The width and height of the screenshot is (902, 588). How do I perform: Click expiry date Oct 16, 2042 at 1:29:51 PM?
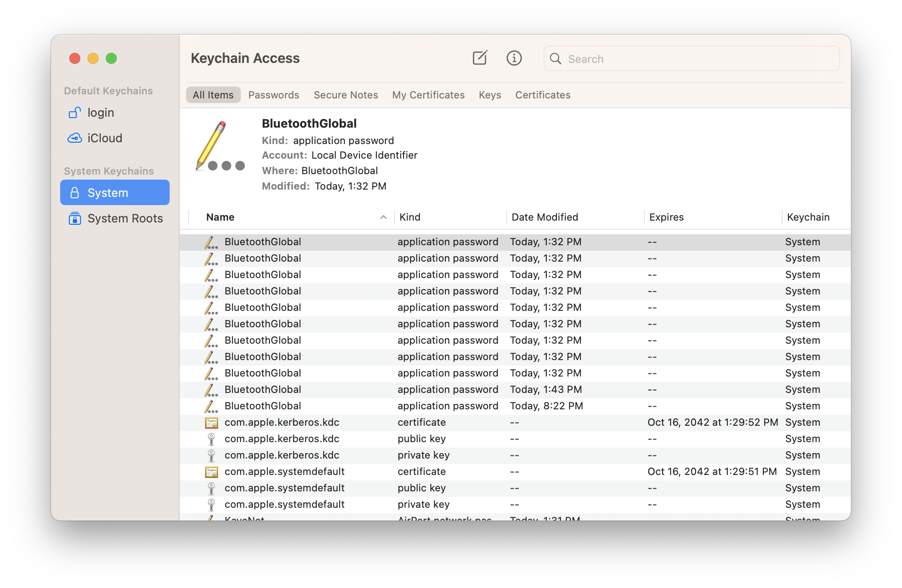pyautogui.click(x=712, y=472)
